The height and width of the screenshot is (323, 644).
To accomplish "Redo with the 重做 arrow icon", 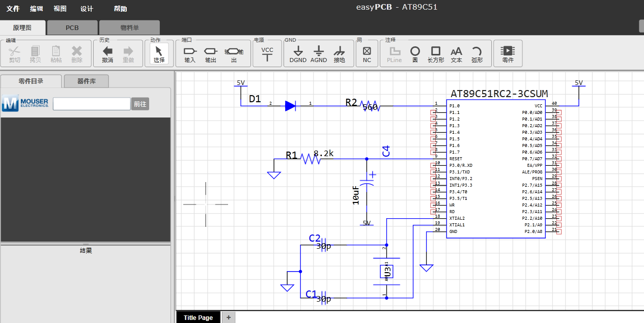I will coord(128,51).
